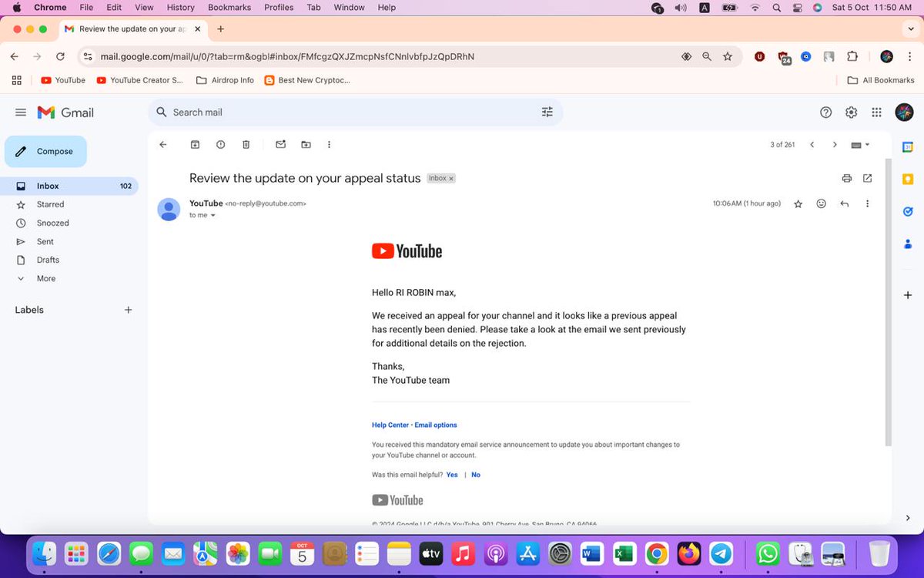Screen dimensions: 924x578
Task: Click the Chrome address bar URL
Action: (x=287, y=57)
